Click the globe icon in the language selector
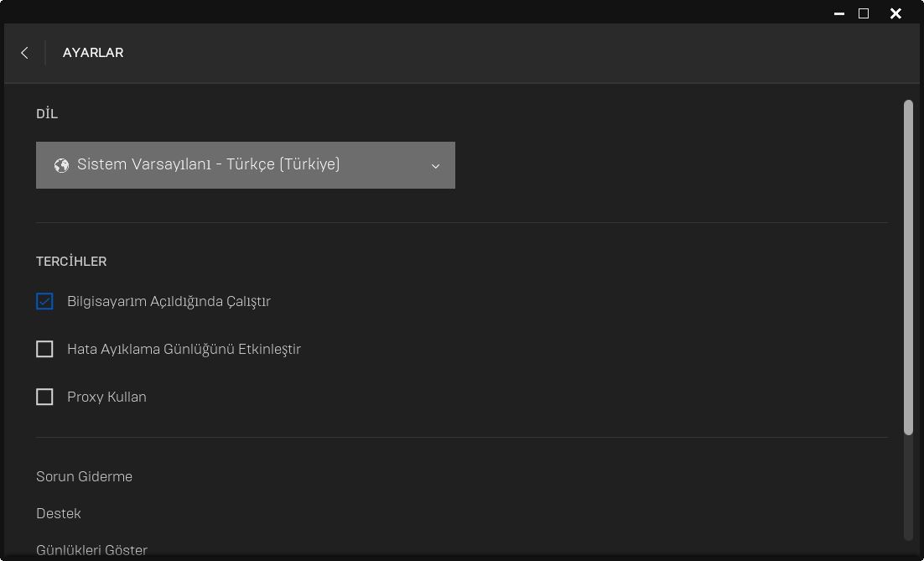This screenshot has height=561, width=924. (x=61, y=165)
